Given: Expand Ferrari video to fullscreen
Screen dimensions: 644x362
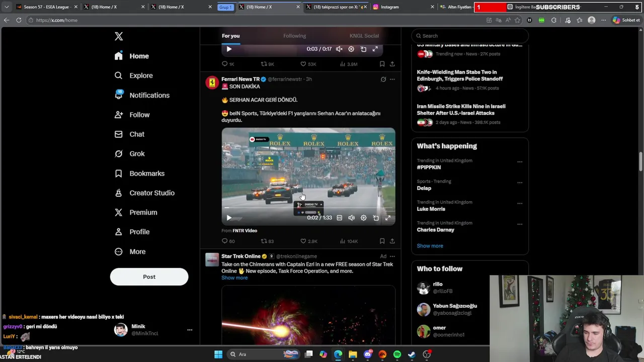Looking at the screenshot, I should (388, 218).
